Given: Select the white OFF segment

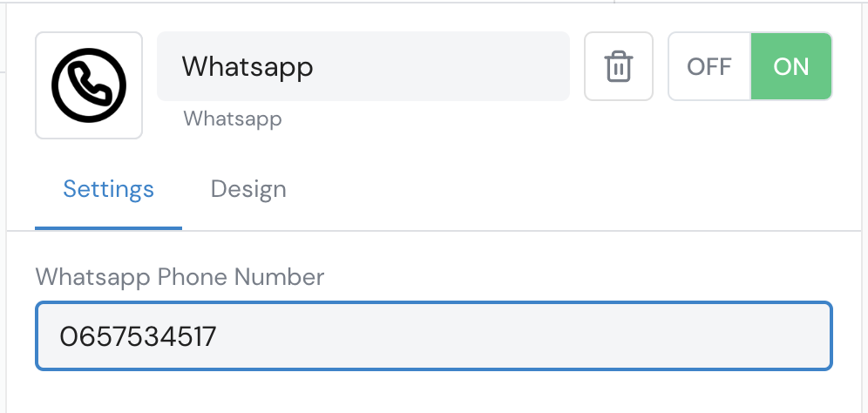Looking at the screenshot, I should [x=709, y=66].
